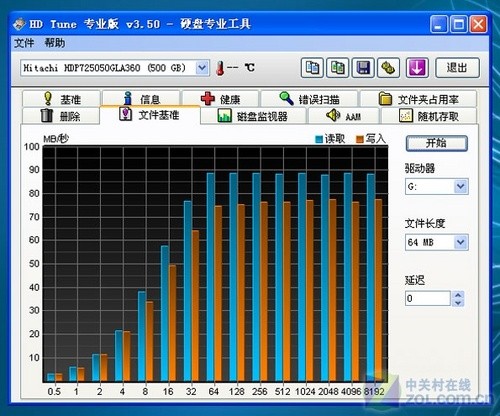The height and width of the screenshot is (416, 500).
Task: Open the 文件 menu
Action: [24, 43]
